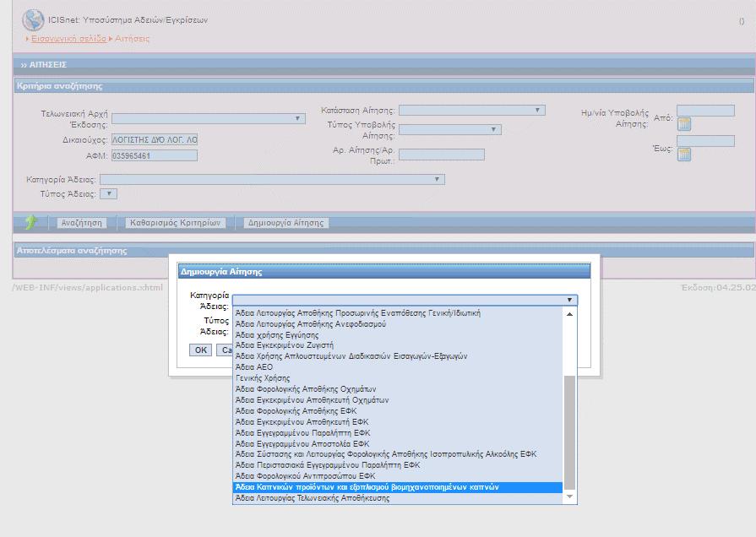
Task: Open the Τύπος Υποβολής Αίτησης dropdown
Action: [450, 130]
